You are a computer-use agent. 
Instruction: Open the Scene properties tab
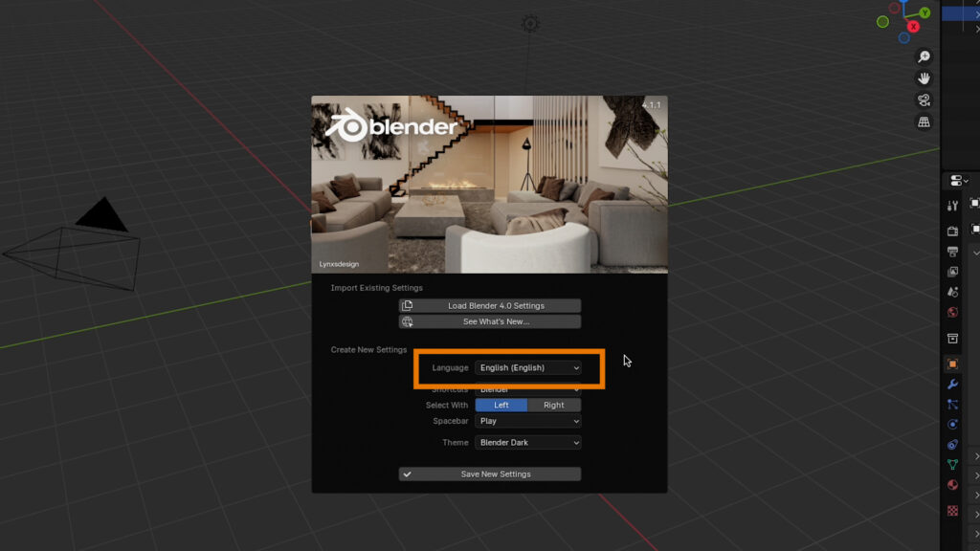pos(952,292)
